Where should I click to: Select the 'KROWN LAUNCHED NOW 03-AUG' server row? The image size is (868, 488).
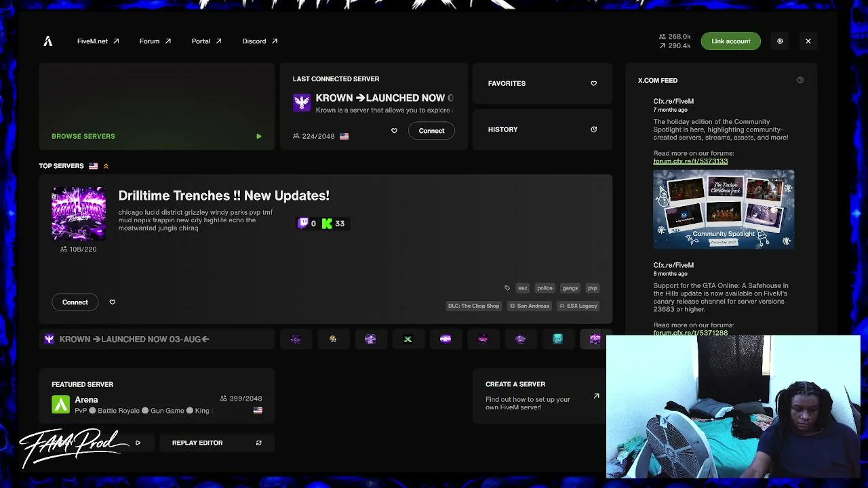pyautogui.click(x=157, y=339)
